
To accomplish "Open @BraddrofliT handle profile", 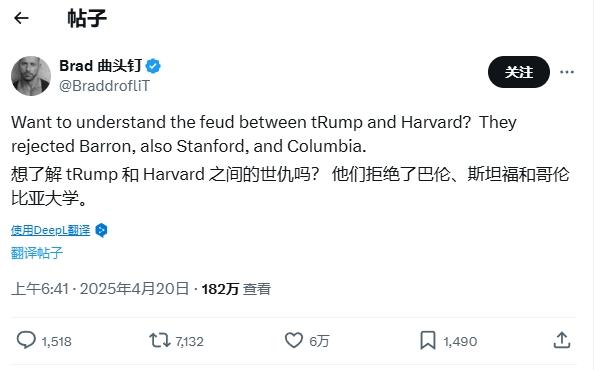I will tap(105, 86).
